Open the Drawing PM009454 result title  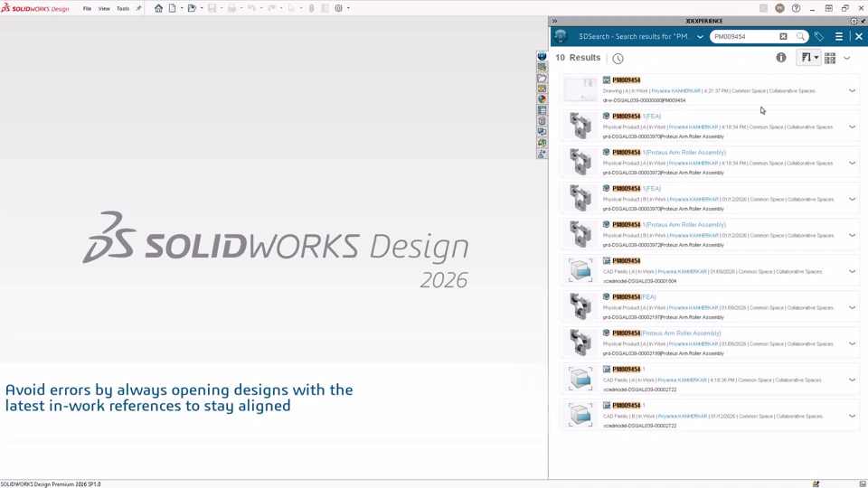pos(626,80)
